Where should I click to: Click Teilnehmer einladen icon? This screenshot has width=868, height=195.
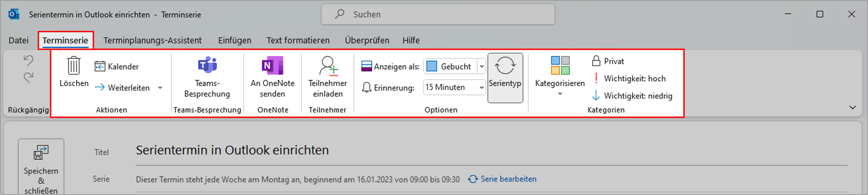point(328,66)
